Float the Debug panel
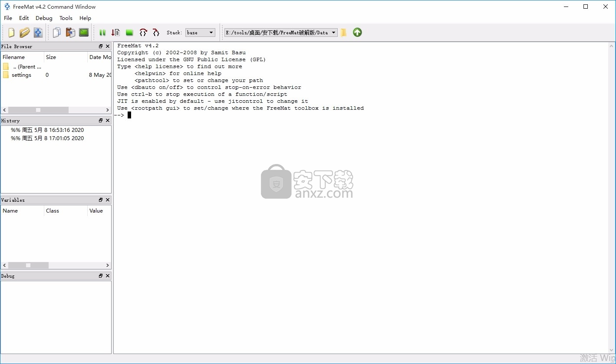Screen dimensions: 616x364 click(101, 276)
